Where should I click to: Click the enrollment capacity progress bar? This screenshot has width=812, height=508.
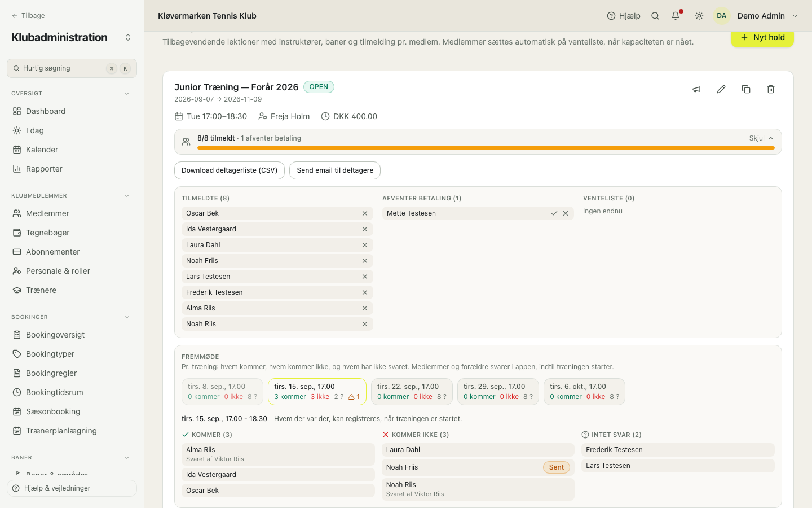[486, 148]
